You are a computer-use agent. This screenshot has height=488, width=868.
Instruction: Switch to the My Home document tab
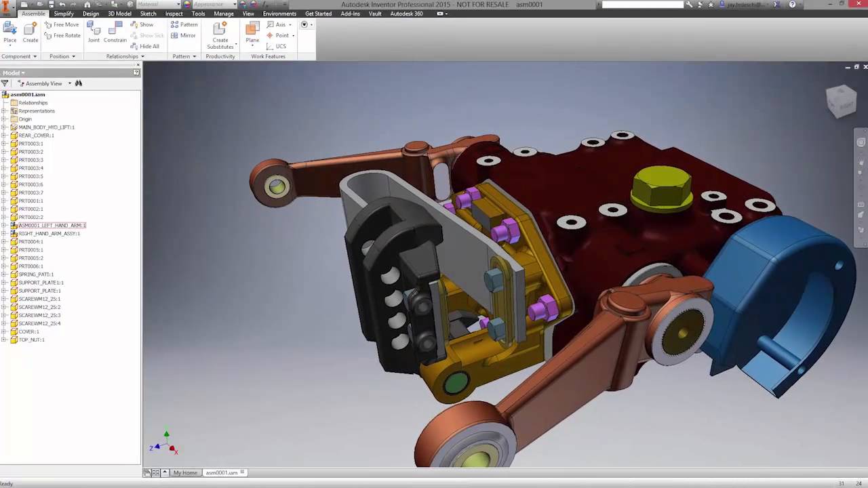pyautogui.click(x=185, y=472)
